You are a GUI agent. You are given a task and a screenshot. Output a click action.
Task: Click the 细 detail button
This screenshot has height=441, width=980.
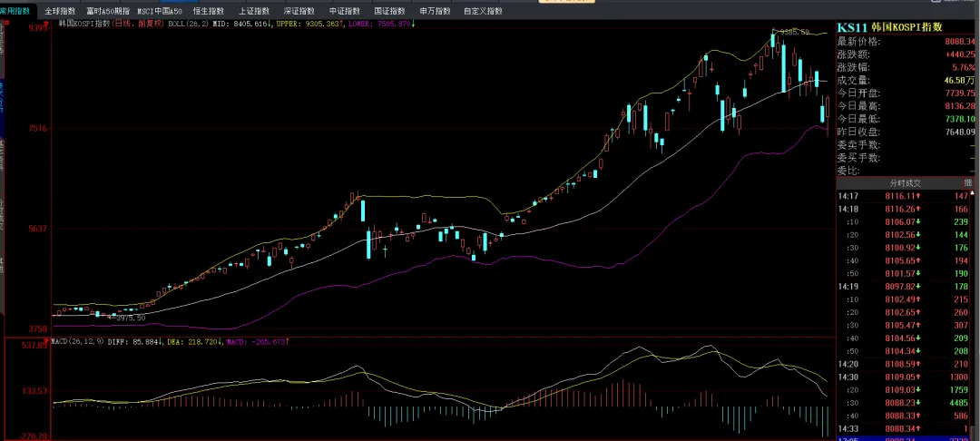[968, 183]
